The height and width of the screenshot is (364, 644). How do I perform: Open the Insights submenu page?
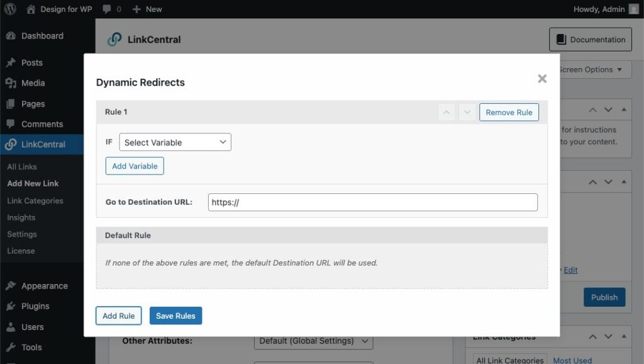21,217
